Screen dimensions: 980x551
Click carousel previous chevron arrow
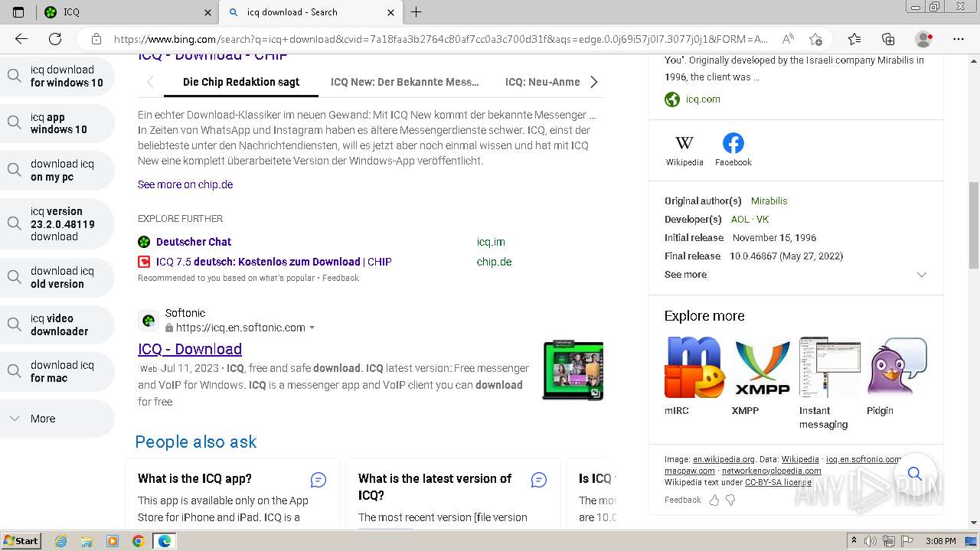pyautogui.click(x=150, y=82)
